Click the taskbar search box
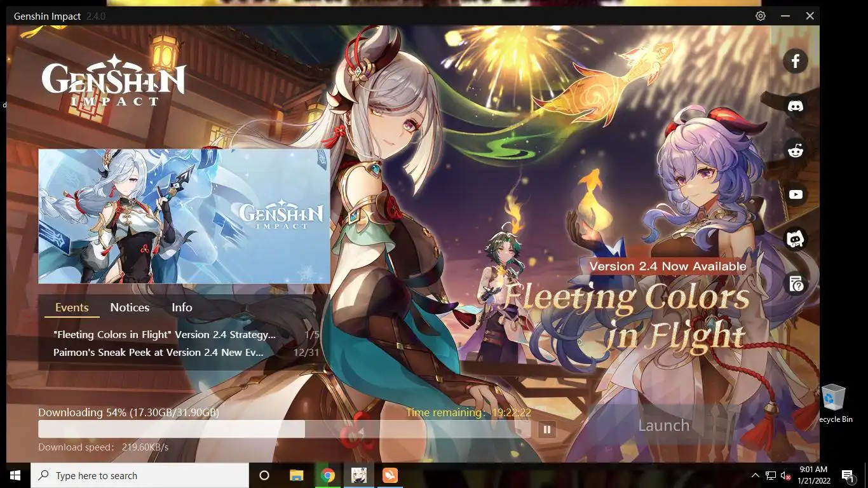 point(140,475)
